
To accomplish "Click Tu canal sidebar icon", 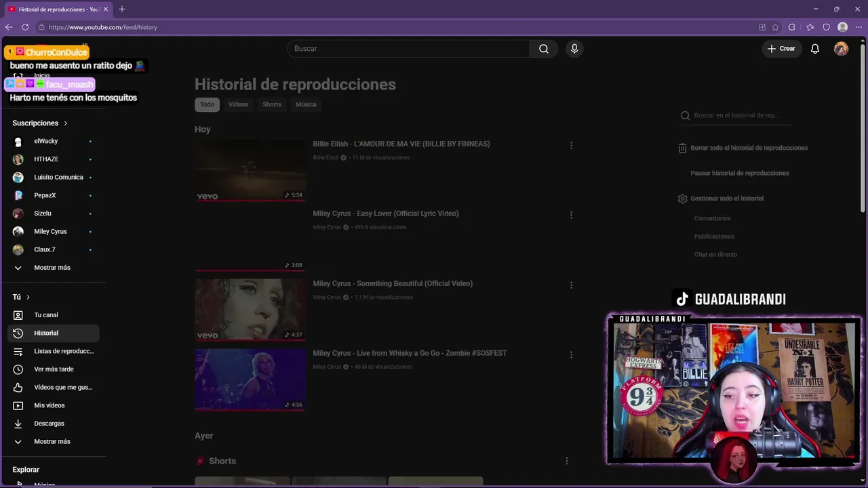I will [x=18, y=315].
